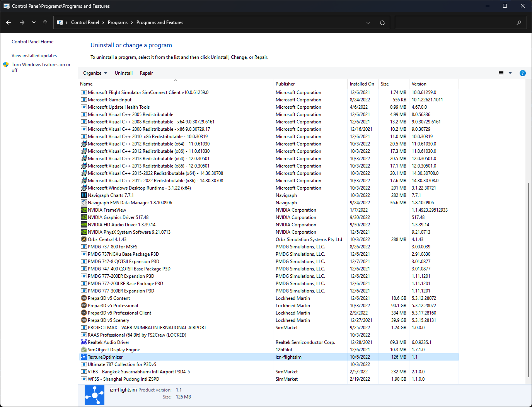Click the vertical scrollbar thumb
The height and width of the screenshot is (407, 532).
(528, 280)
